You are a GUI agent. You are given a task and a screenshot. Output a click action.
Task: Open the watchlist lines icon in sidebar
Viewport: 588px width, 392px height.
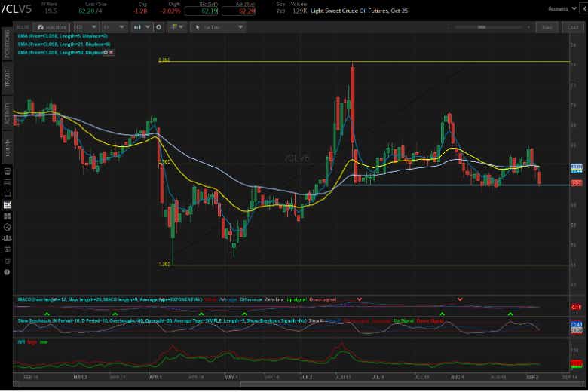[7, 182]
